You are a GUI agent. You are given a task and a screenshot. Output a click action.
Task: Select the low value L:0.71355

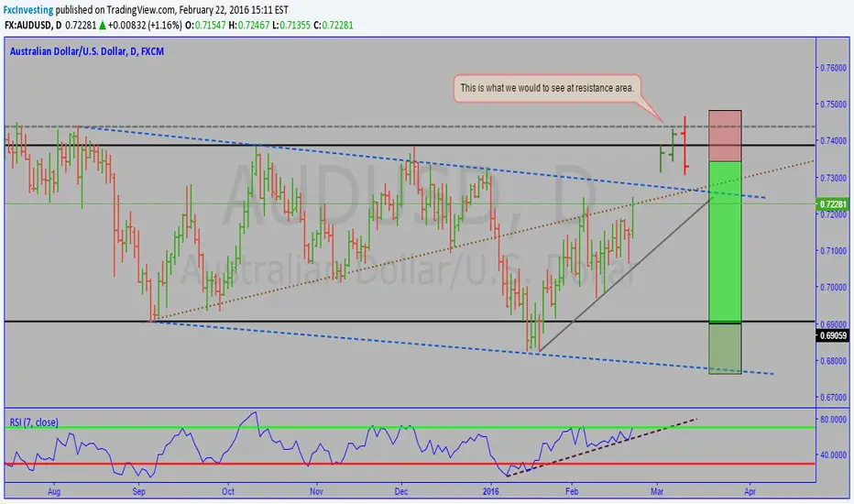point(291,25)
